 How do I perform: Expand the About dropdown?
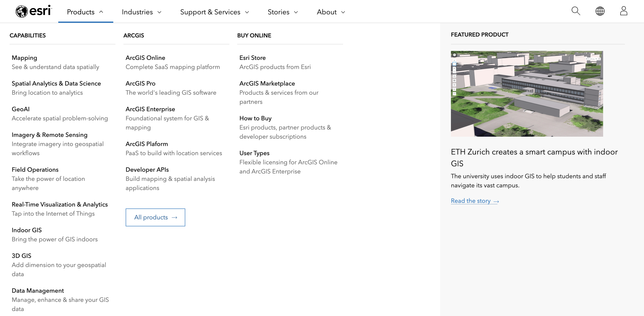point(331,12)
